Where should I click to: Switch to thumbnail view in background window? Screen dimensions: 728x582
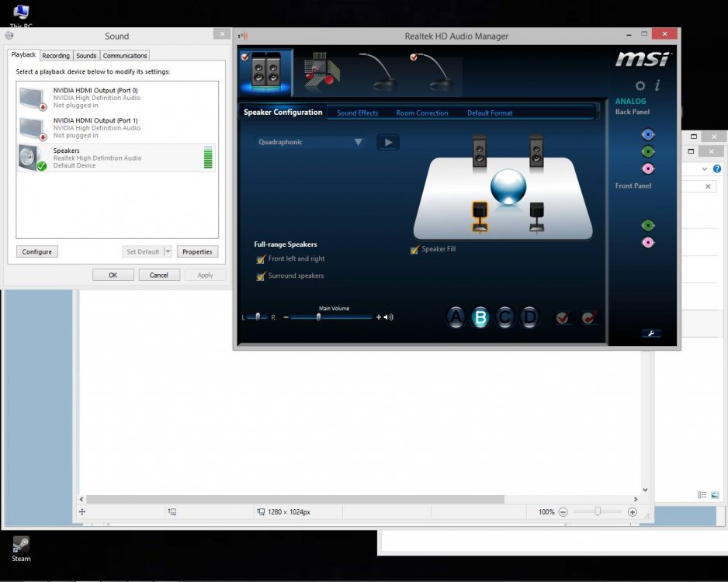[x=715, y=495]
